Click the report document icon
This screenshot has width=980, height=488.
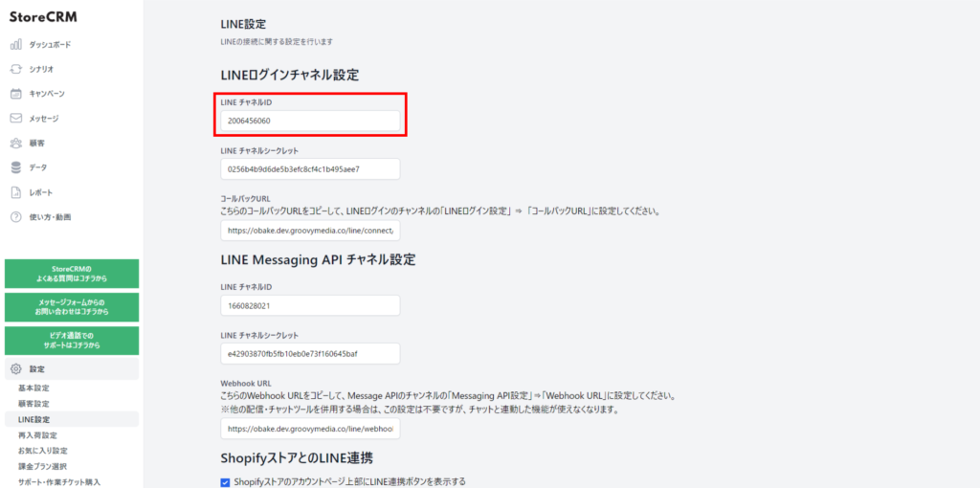coord(16,192)
